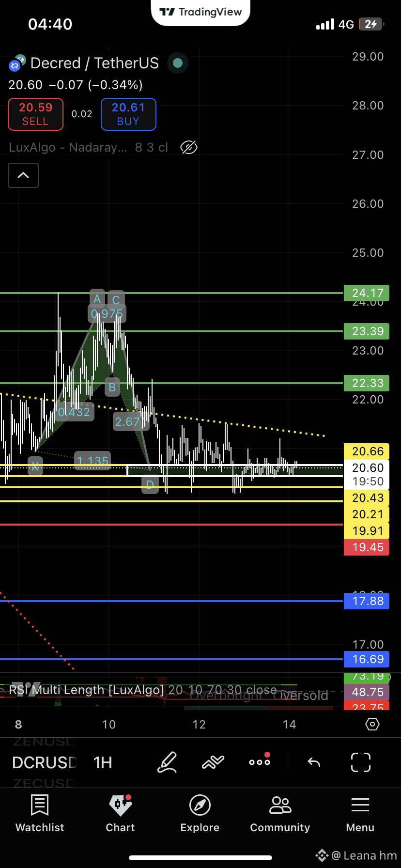
Task: Select the LuxAlgo - Nadaray... indicator name
Action: [x=68, y=147]
